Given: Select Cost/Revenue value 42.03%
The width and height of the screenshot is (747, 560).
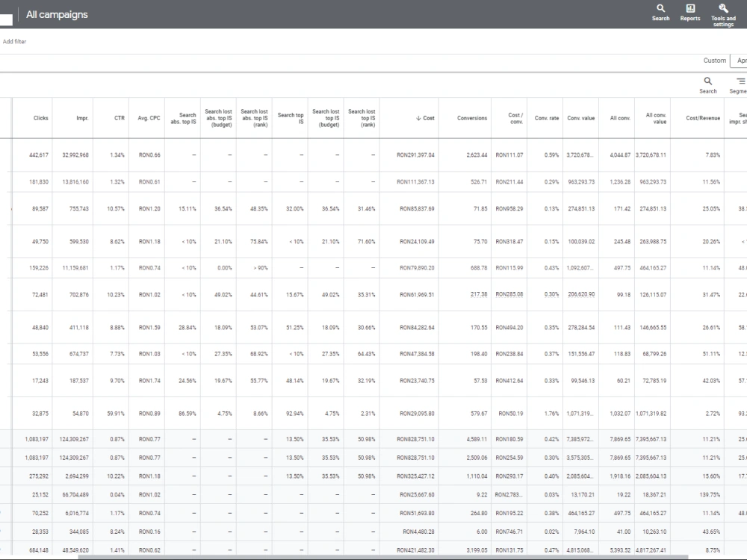Looking at the screenshot, I should 711,381.
